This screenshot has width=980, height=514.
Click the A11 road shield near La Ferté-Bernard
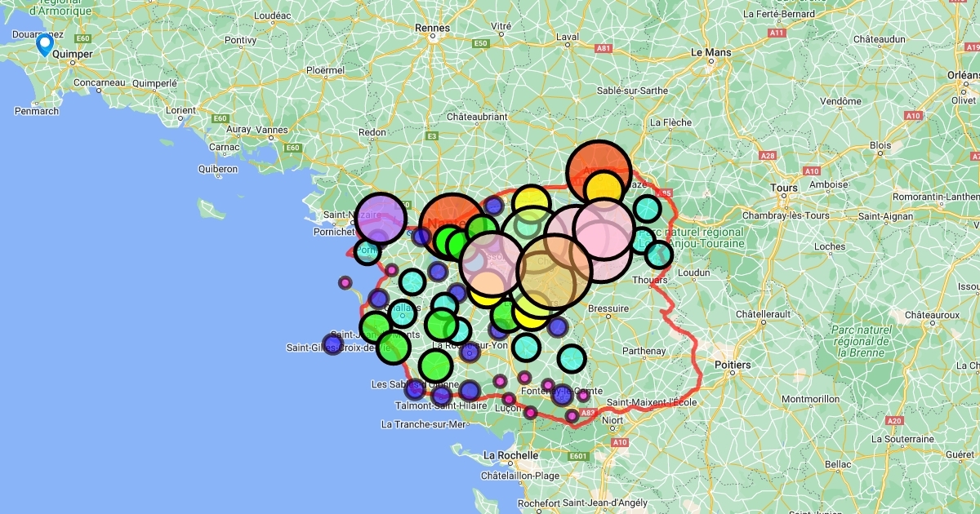[777, 33]
